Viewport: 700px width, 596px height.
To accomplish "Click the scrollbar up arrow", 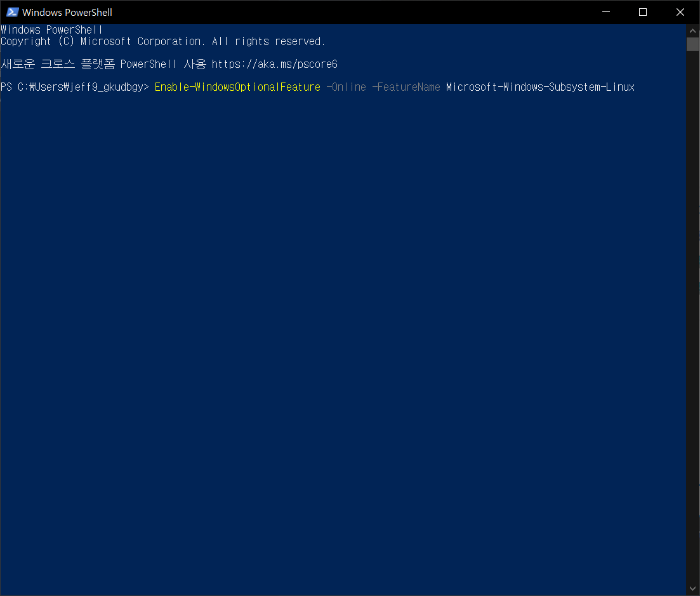I will 692,31.
